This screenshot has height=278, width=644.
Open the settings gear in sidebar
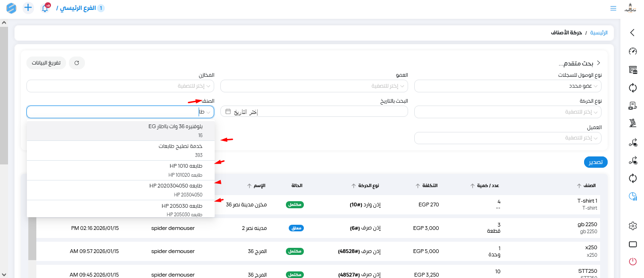pyautogui.click(x=633, y=226)
